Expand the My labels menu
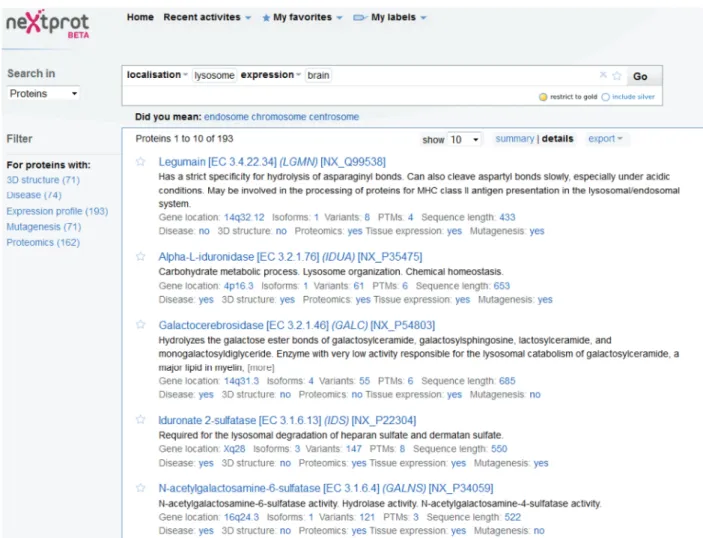The height and width of the screenshot is (538, 703). click(398, 17)
